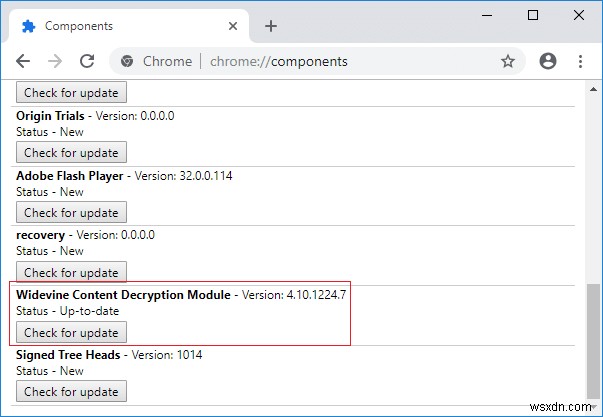Minimize the Chrome window
The width and height of the screenshot is (603, 417).
point(487,15)
